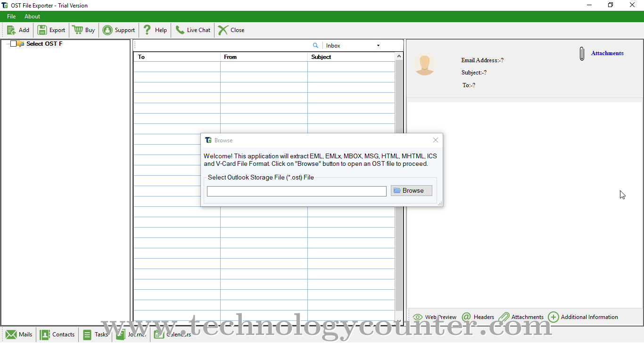The width and height of the screenshot is (644, 343).
Task: Click the From column header
Action: click(264, 57)
